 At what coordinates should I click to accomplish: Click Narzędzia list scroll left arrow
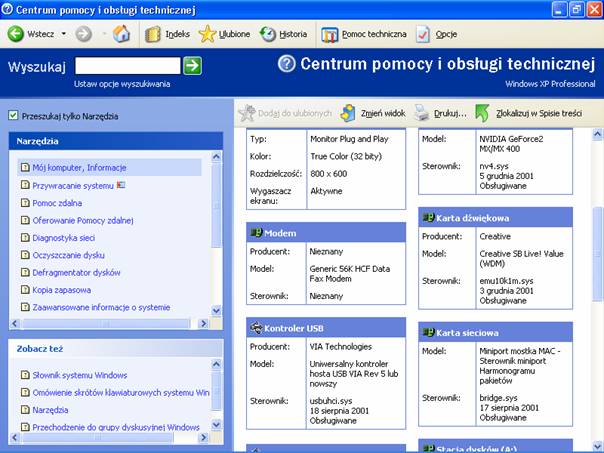point(15,323)
